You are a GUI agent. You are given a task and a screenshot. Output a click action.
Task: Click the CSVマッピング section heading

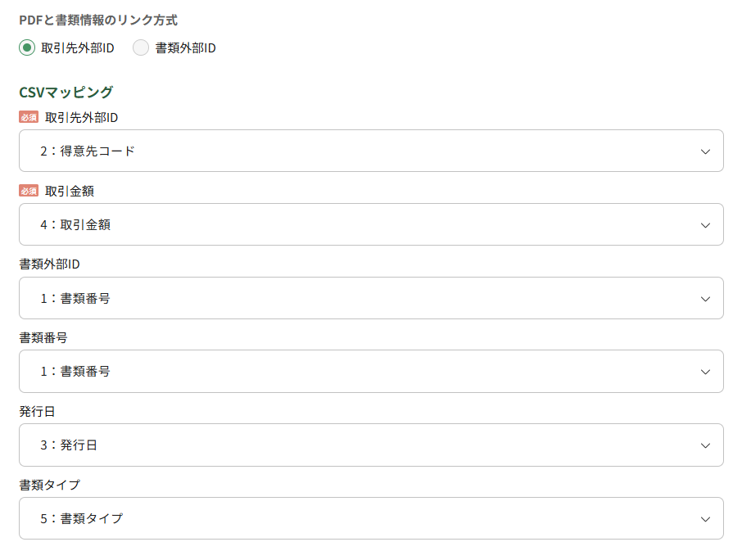pos(66,92)
